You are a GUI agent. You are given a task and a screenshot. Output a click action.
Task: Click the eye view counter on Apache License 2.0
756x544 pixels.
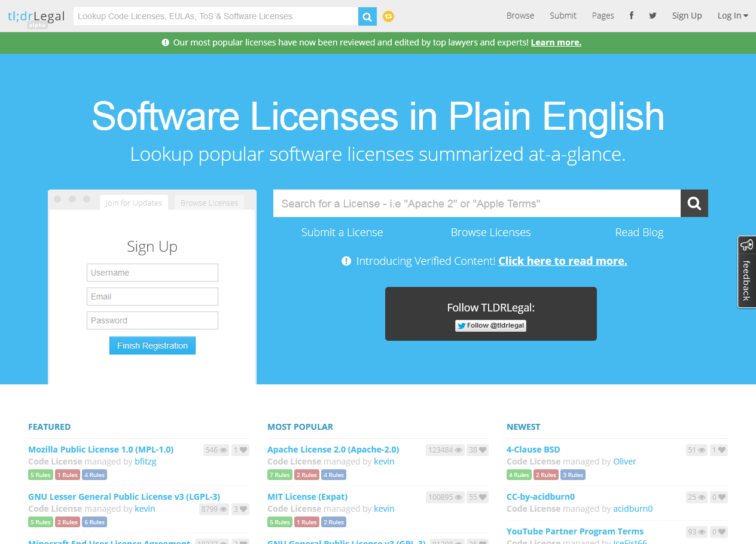445,450
